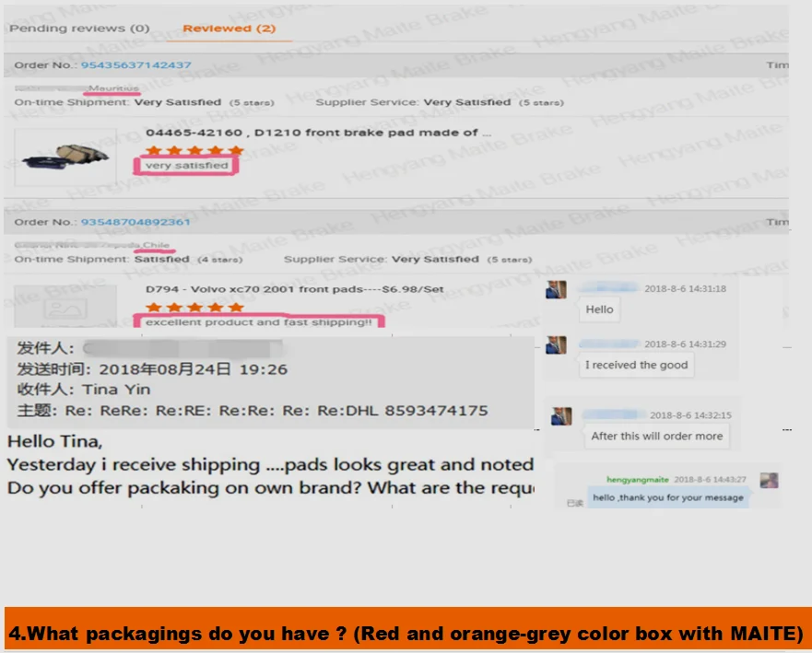Click the hengyangmaite username in chat

638,480
